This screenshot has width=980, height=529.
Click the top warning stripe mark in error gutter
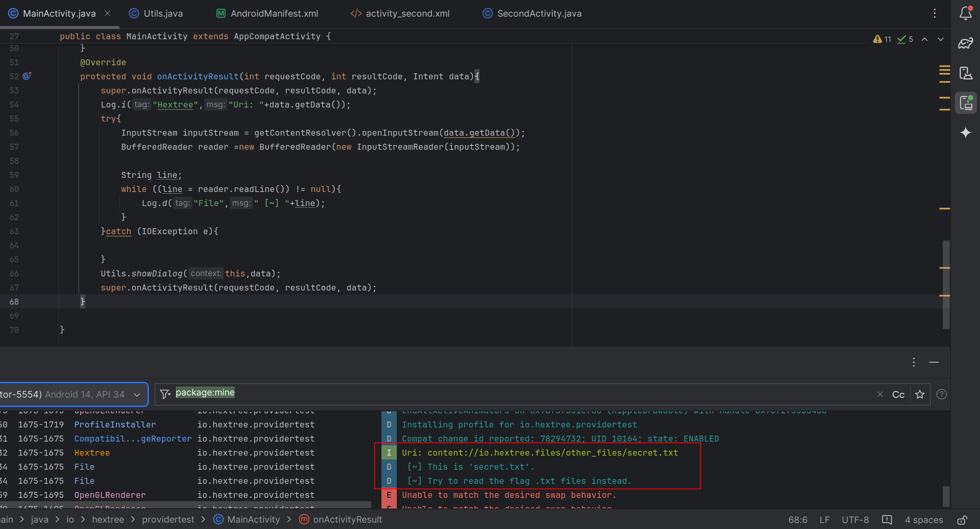coord(944,67)
